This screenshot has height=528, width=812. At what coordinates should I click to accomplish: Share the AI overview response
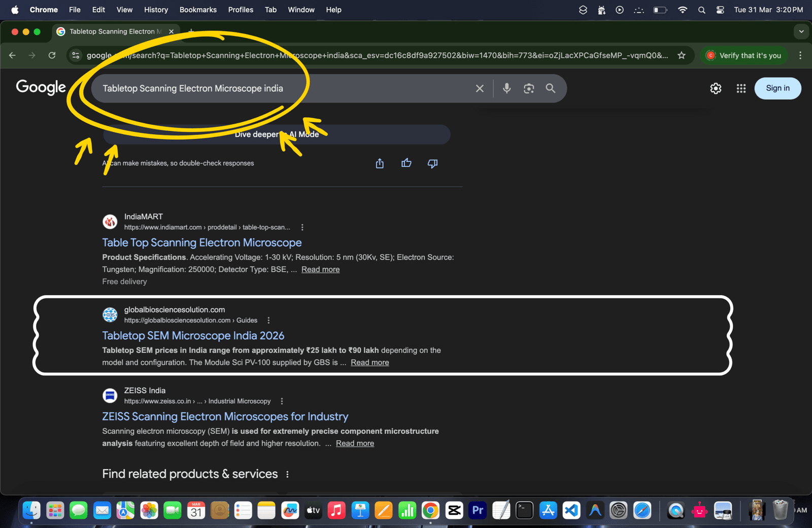[380, 163]
